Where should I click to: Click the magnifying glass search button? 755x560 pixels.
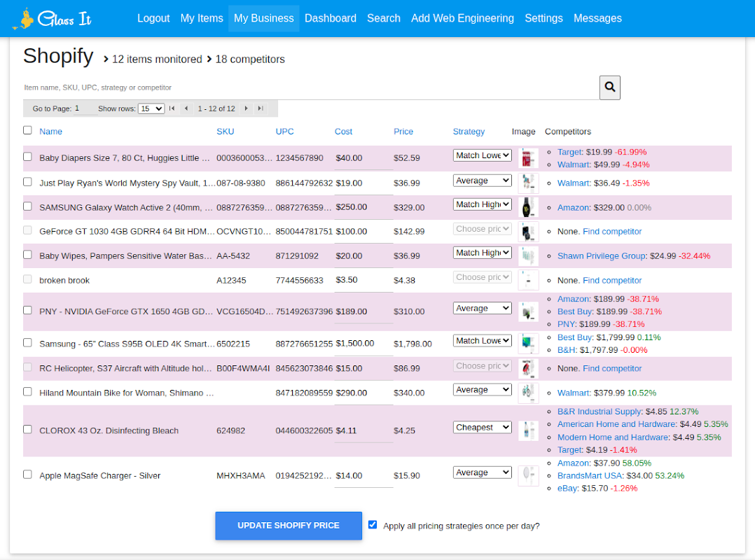click(x=609, y=87)
